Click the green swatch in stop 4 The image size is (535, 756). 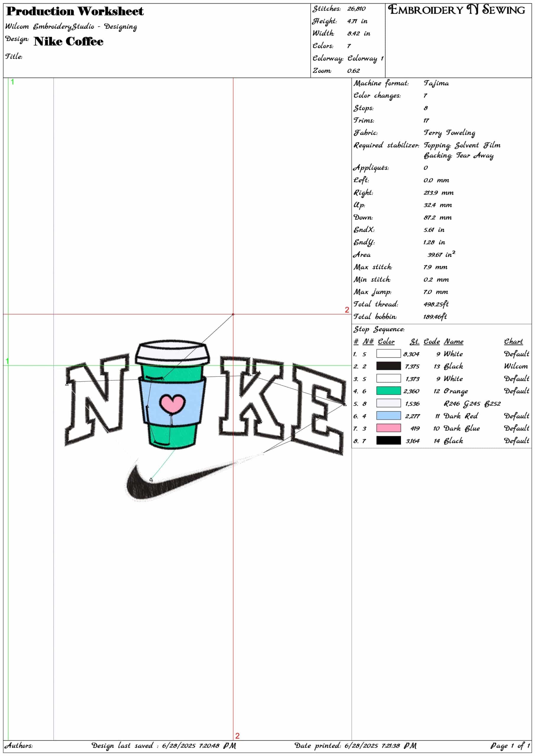coord(388,390)
